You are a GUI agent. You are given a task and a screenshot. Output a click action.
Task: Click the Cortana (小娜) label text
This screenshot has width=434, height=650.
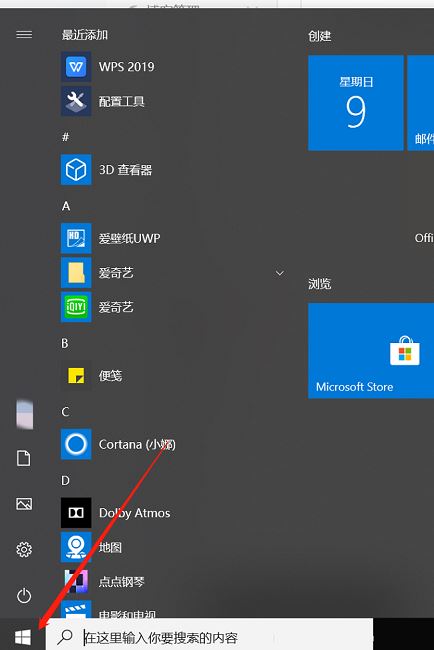pyautogui.click(x=137, y=444)
